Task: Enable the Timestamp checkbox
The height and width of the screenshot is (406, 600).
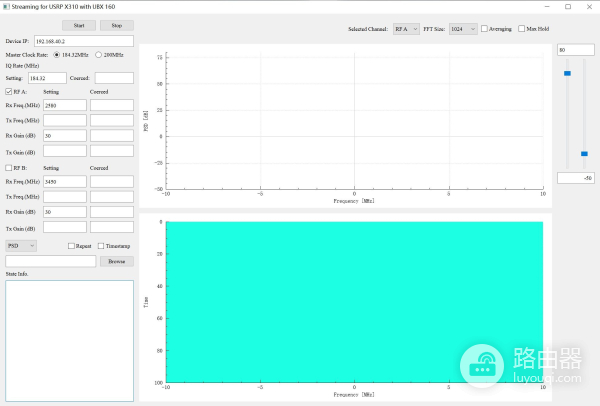Action: [x=99, y=245]
